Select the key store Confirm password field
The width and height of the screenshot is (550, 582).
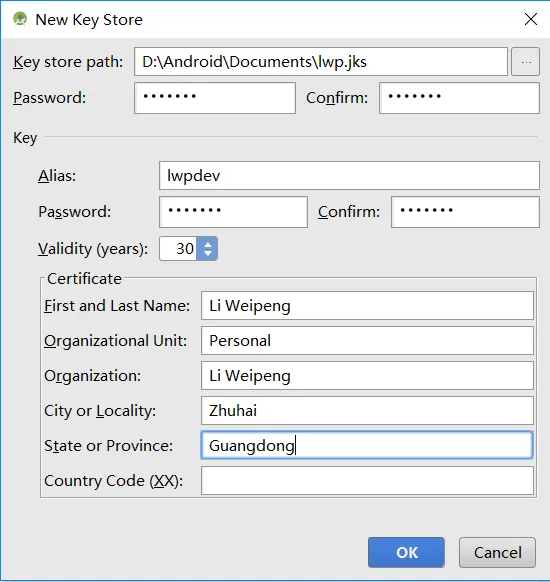pyautogui.click(x=459, y=98)
